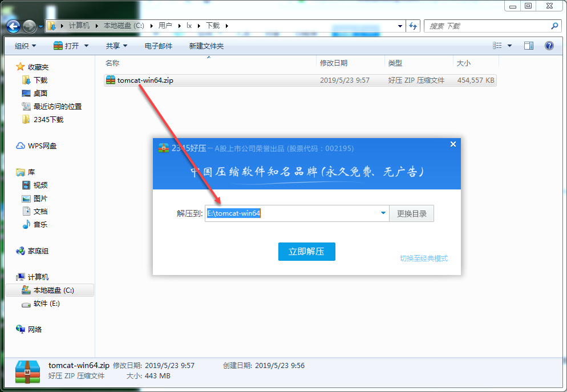Viewport: 567px width, 392px height.
Task: Select 库 in the navigation pane
Action: pos(31,172)
